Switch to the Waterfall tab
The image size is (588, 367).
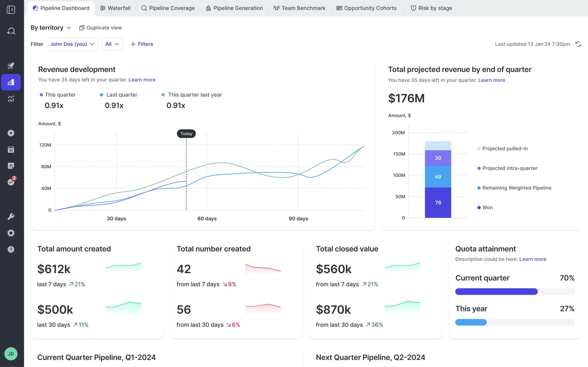point(115,8)
